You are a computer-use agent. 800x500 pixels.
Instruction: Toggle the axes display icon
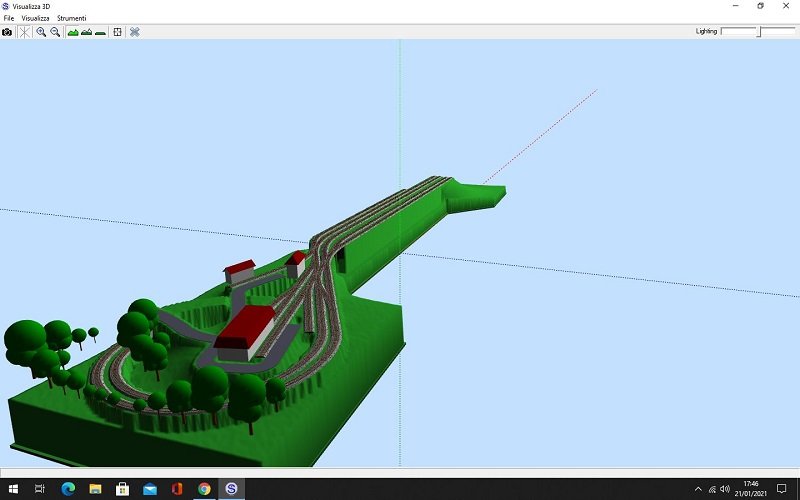pos(24,32)
